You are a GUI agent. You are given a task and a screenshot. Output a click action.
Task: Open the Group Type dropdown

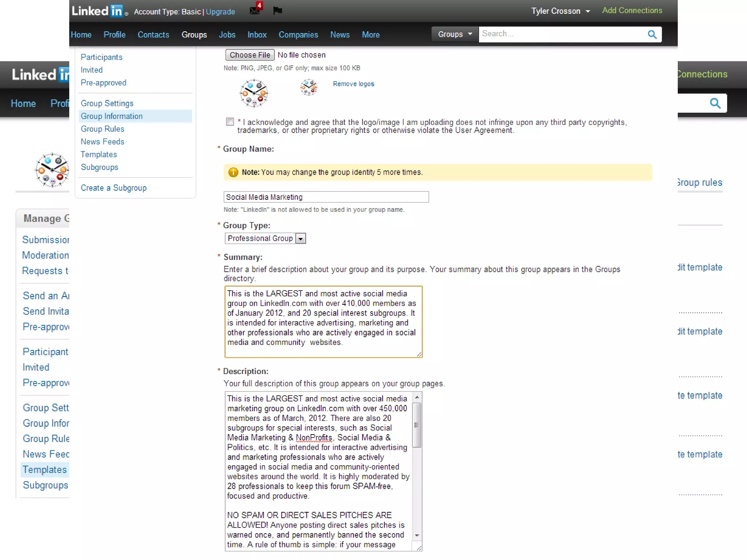[265, 238]
